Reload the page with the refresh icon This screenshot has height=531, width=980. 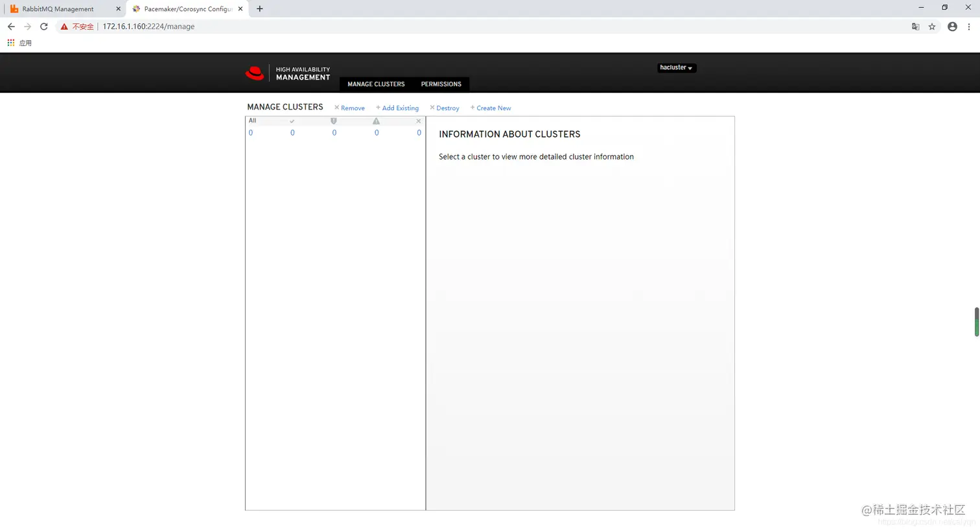pyautogui.click(x=44, y=27)
